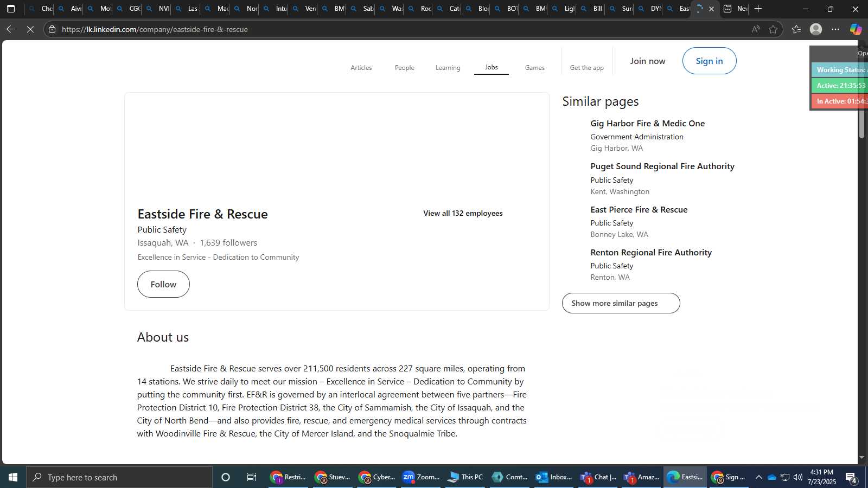Click Get the app link
This screenshot has width=868, height=488.
587,68
